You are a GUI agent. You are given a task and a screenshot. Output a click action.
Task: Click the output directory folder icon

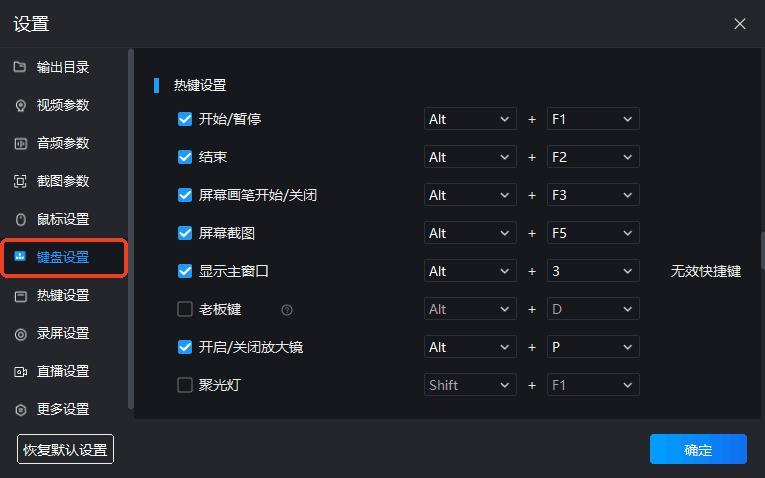tap(20, 67)
